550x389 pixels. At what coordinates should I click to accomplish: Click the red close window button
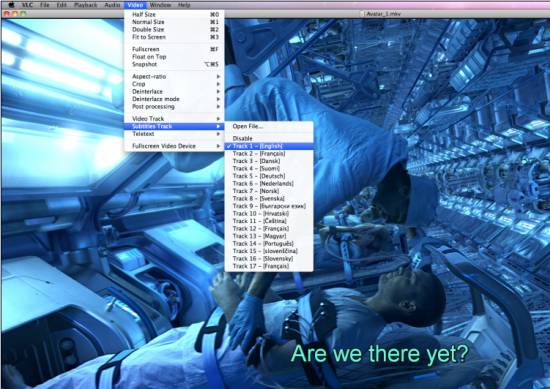point(6,14)
